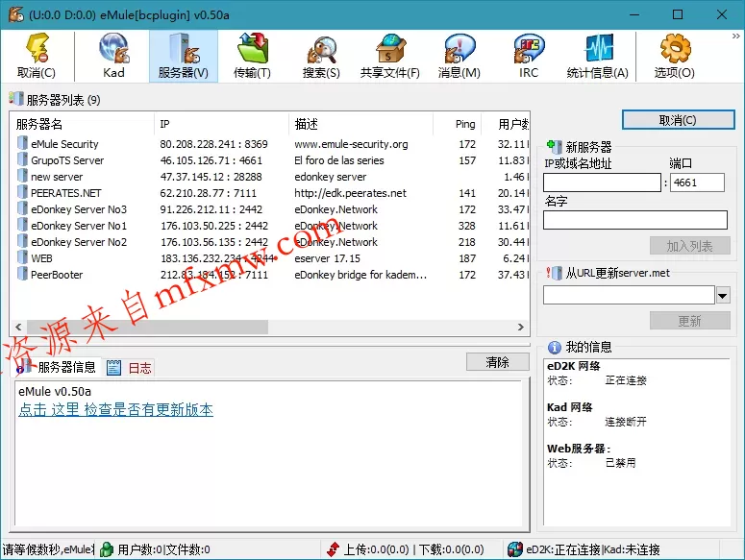Image resolution: width=745 pixels, height=560 pixels.
Task: Click the server icon beside eDonkey Server No2
Action: click(22, 241)
